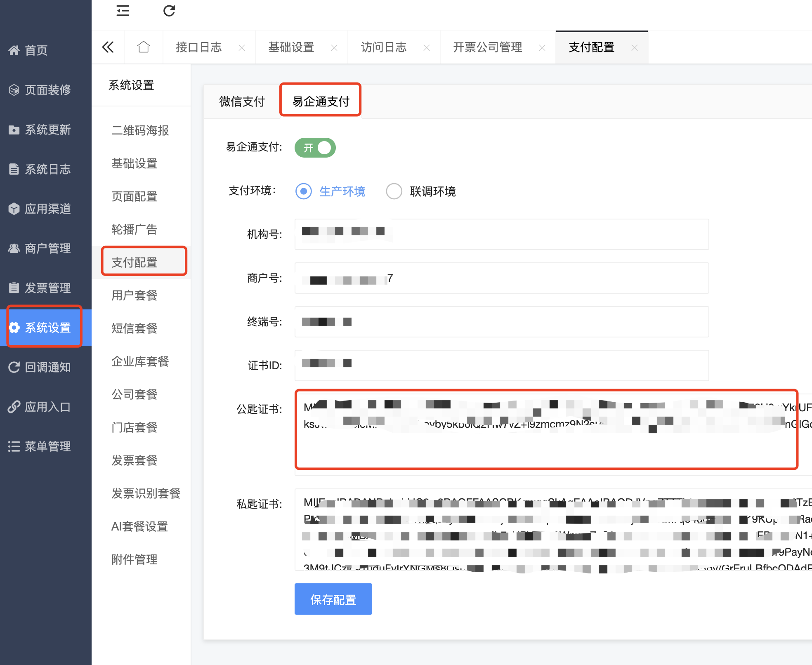Select the 联调环境 radio option
This screenshot has width=812, height=665.
394,191
